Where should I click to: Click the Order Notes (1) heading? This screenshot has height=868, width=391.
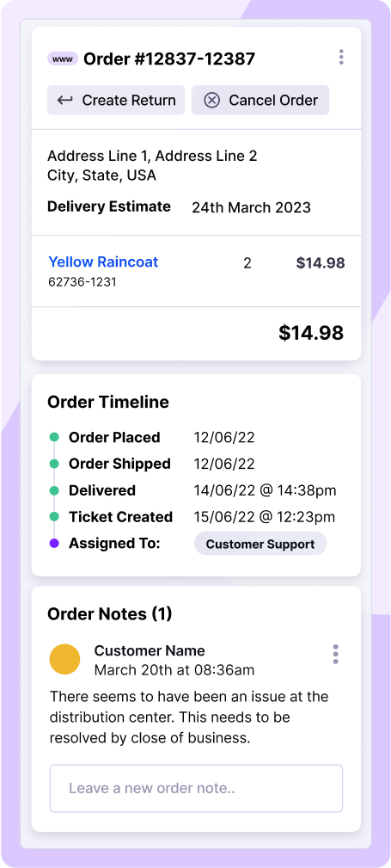click(x=109, y=613)
